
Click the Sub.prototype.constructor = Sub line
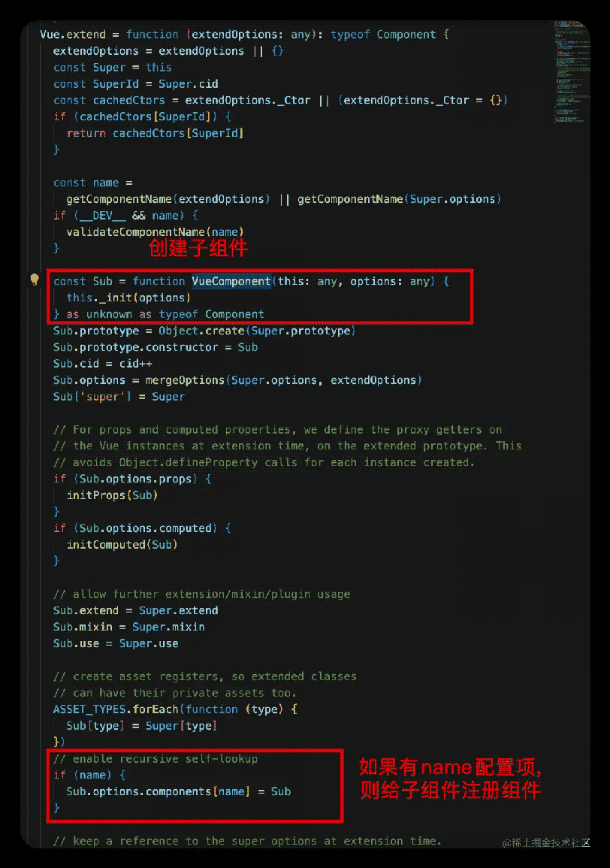coord(156,347)
